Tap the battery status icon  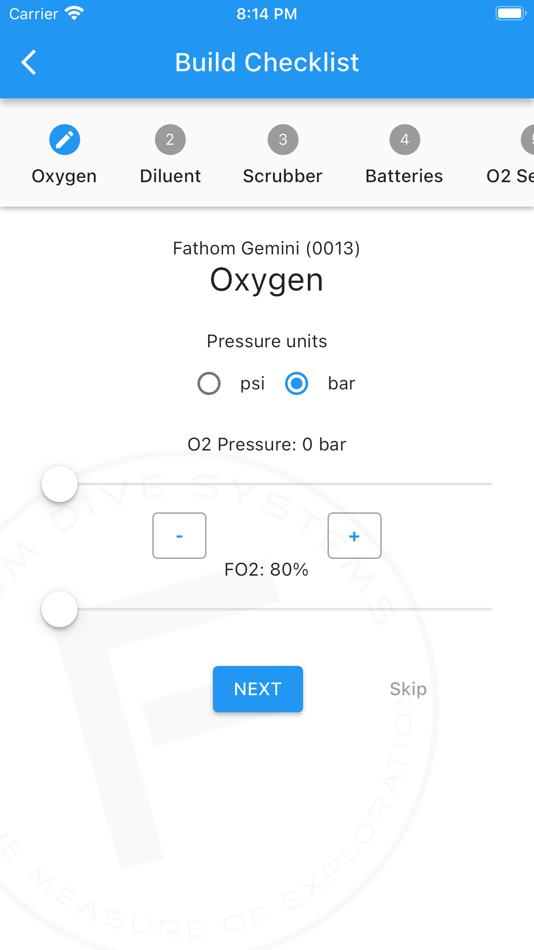tap(510, 13)
